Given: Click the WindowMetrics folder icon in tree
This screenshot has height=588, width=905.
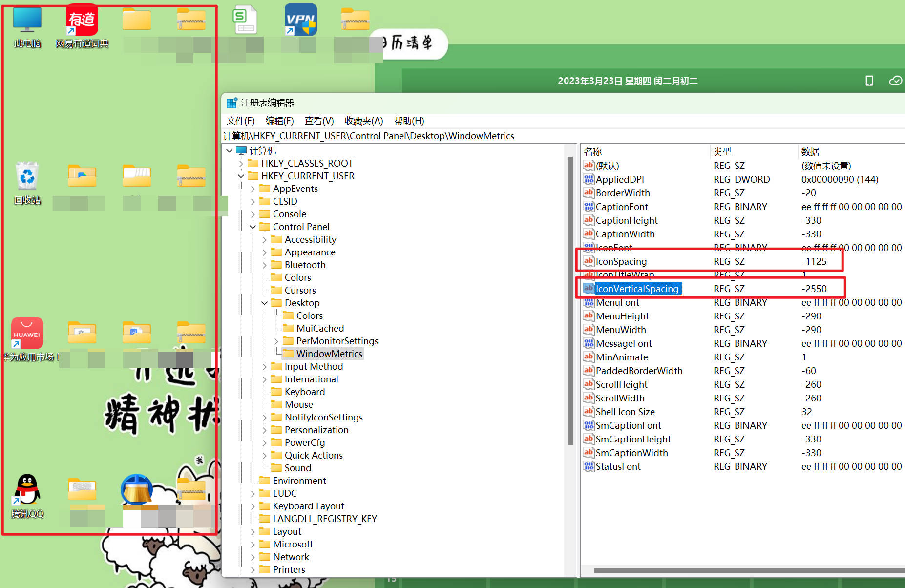Looking at the screenshot, I should click(x=288, y=354).
